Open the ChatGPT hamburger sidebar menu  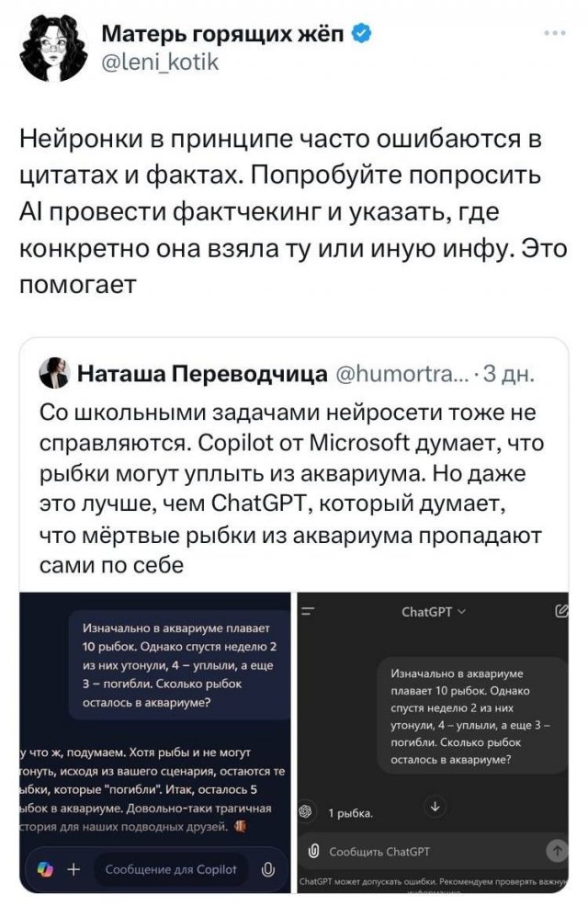[307, 610]
